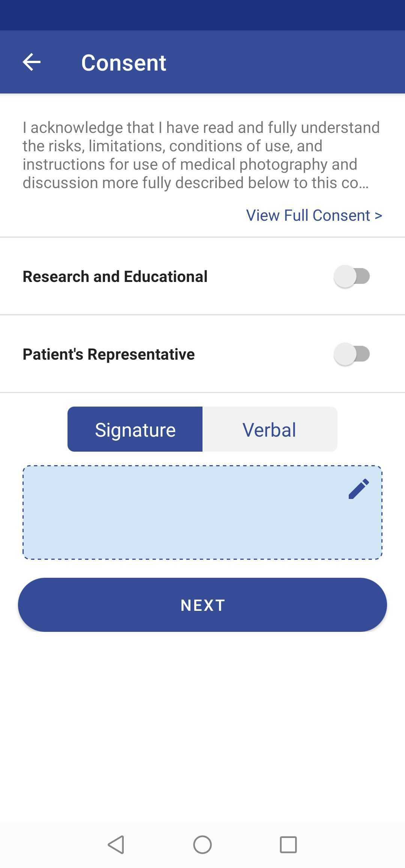Toggle the Patient's Representative switch
Screen dimensions: 405x868
(x=352, y=354)
